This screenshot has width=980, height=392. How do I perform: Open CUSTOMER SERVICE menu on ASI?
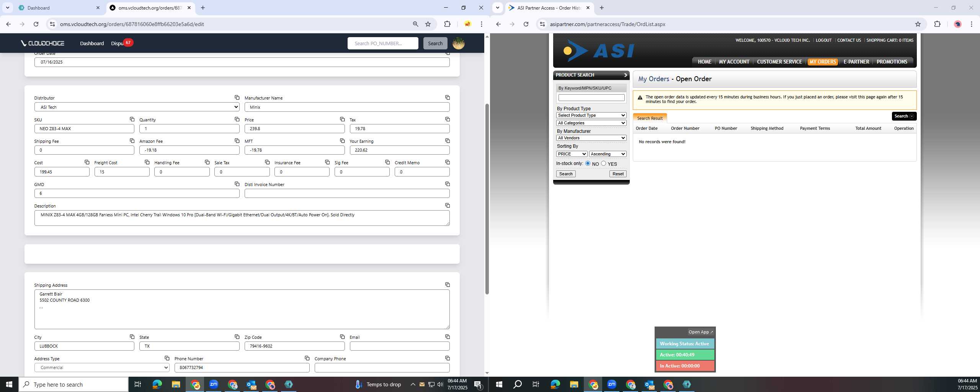point(779,62)
